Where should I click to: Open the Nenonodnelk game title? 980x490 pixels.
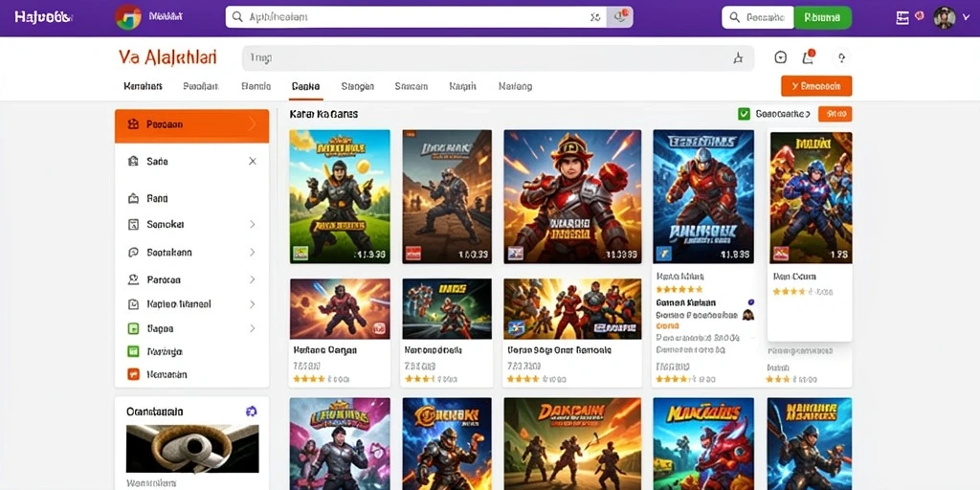434,350
